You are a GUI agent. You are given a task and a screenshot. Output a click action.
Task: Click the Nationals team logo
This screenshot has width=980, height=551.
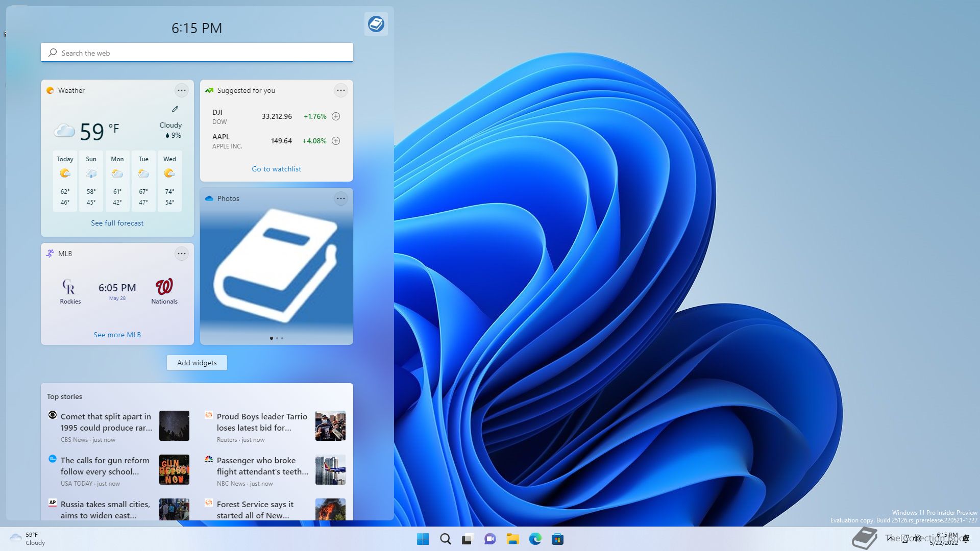point(164,287)
